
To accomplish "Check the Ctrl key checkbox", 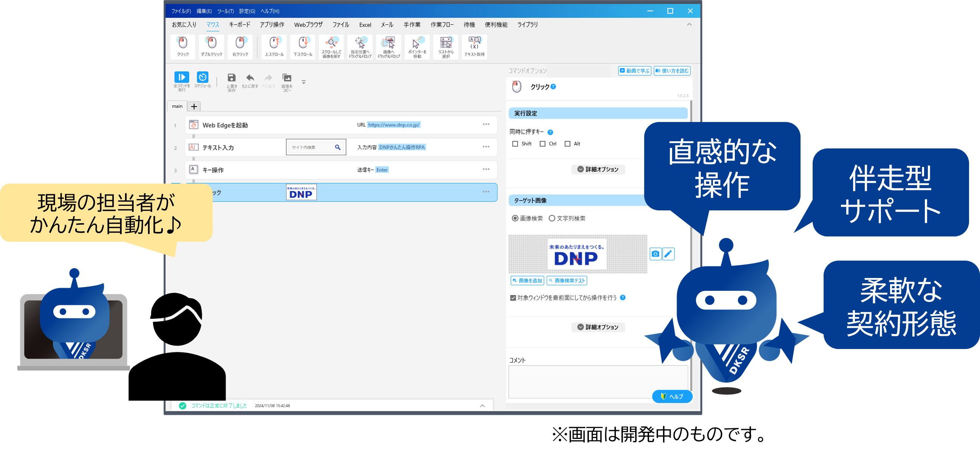I will coord(543,144).
